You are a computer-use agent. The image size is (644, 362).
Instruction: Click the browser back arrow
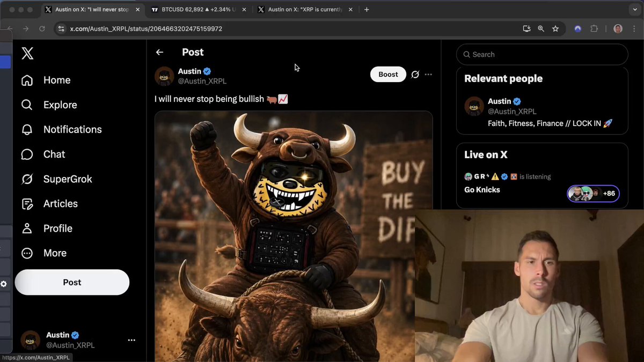(10, 29)
